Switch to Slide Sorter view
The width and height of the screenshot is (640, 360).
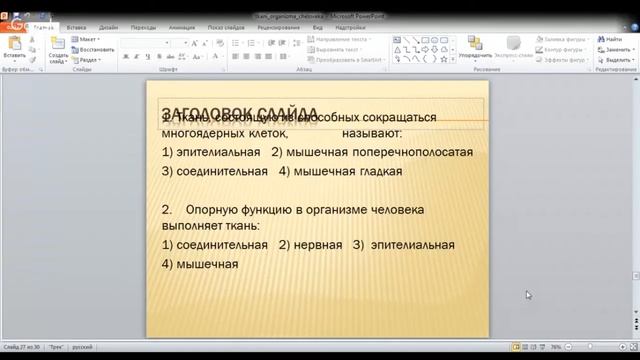coord(525,347)
